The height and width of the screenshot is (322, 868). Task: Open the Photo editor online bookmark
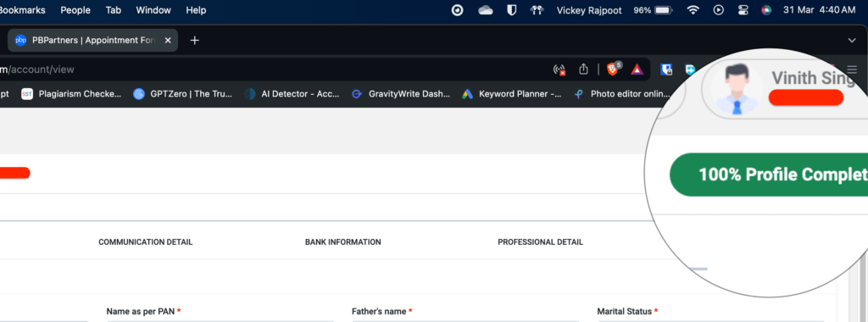click(x=623, y=94)
